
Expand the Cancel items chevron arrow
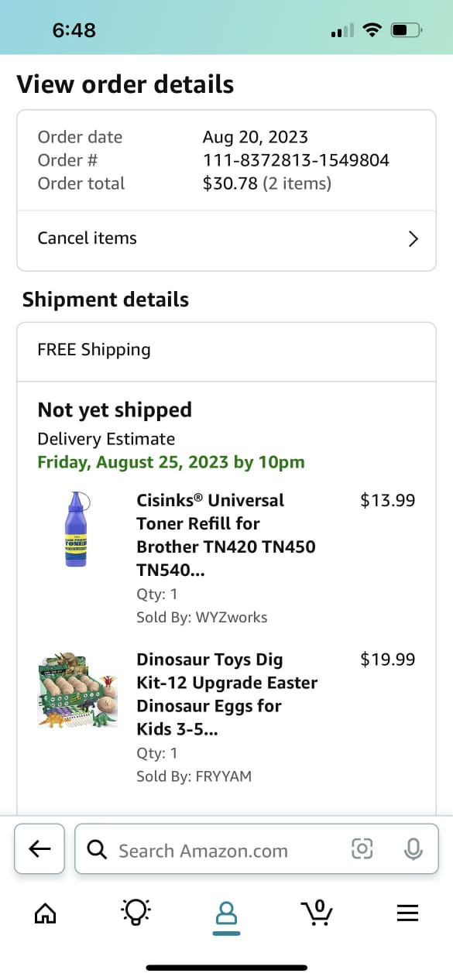pyautogui.click(x=413, y=238)
